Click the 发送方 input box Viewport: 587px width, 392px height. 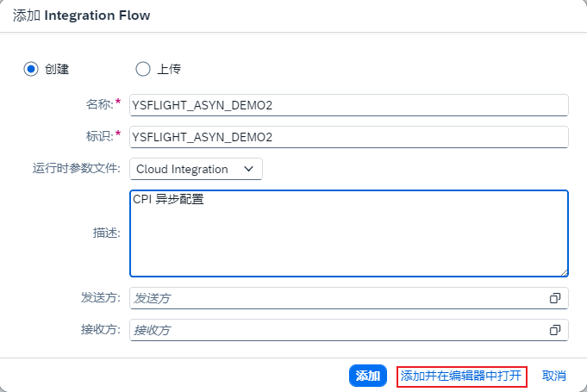[338, 298]
